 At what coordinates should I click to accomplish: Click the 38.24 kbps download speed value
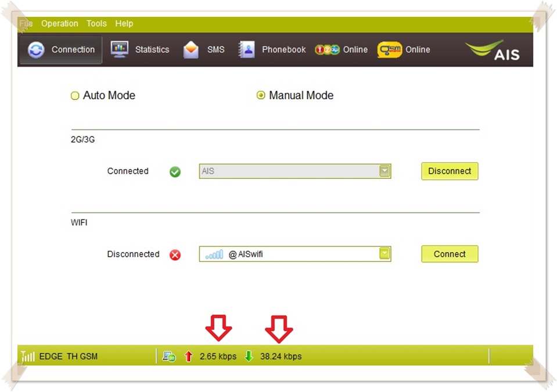click(281, 356)
